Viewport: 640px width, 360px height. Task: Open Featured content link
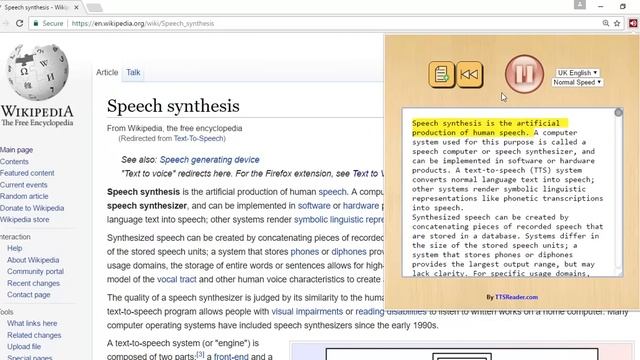27,173
